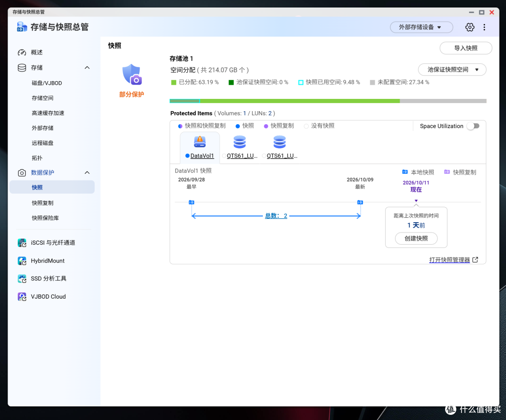Screen dimensions: 506x420
Task: Click the Storage & Snapshots app logo
Action: [22, 27]
